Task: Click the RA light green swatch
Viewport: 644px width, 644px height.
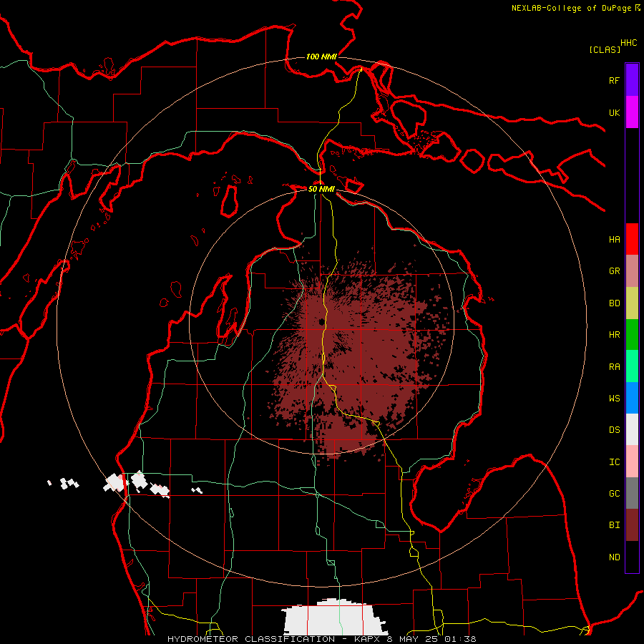Action: pyautogui.click(x=632, y=366)
